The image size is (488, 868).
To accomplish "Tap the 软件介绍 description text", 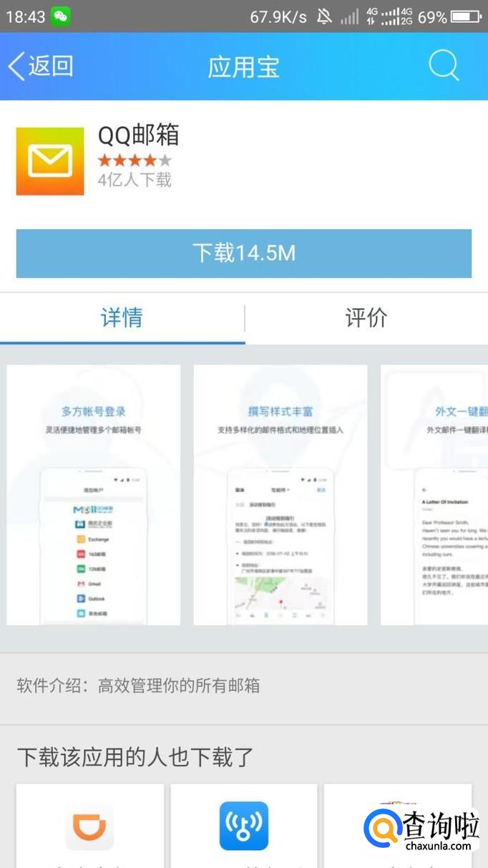I will click(138, 685).
